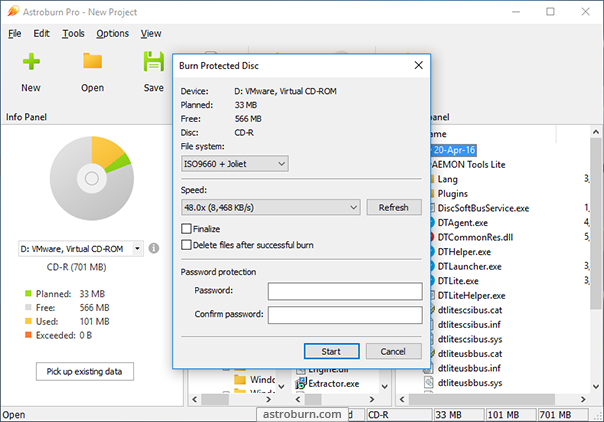Open the View menu
604x422 pixels.
tap(151, 33)
